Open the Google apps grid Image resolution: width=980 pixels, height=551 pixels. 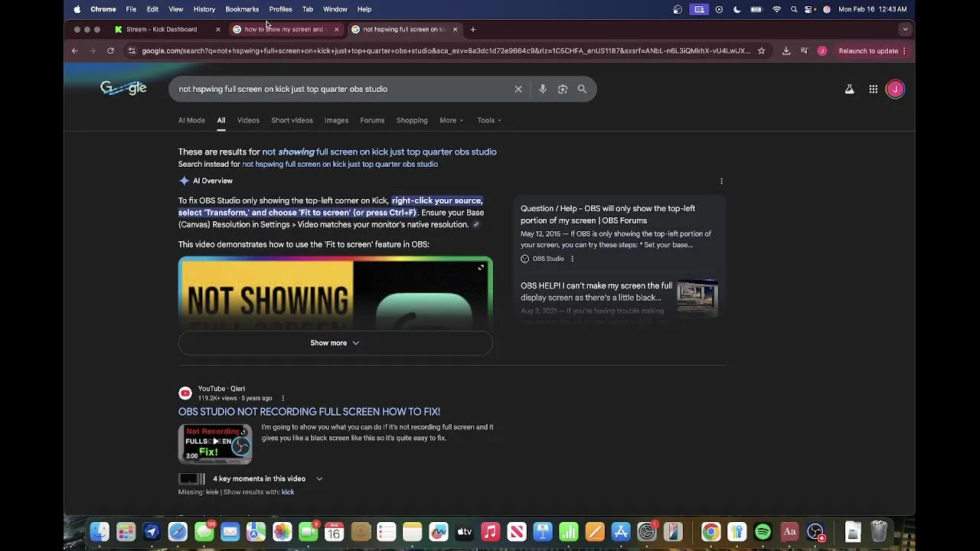point(873,89)
